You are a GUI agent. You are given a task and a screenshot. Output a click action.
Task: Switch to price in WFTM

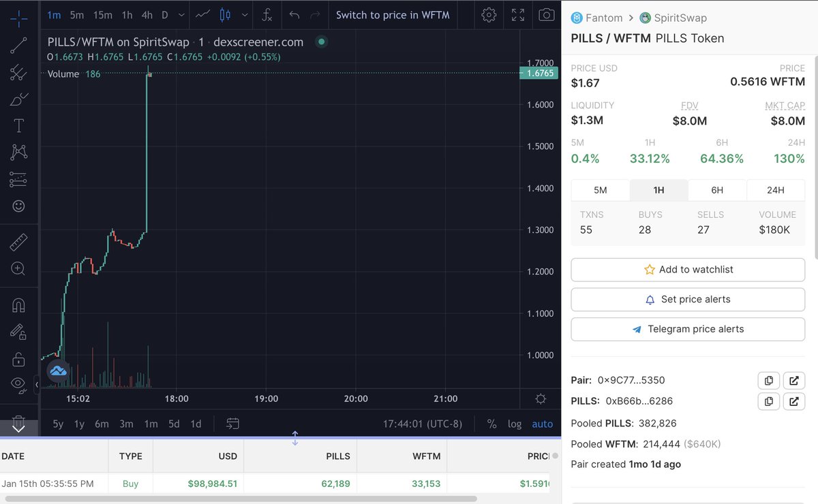(393, 14)
